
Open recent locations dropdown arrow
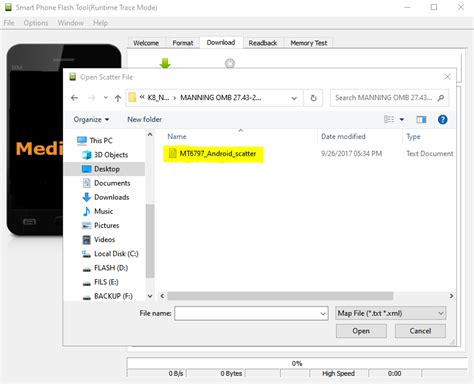click(106, 98)
